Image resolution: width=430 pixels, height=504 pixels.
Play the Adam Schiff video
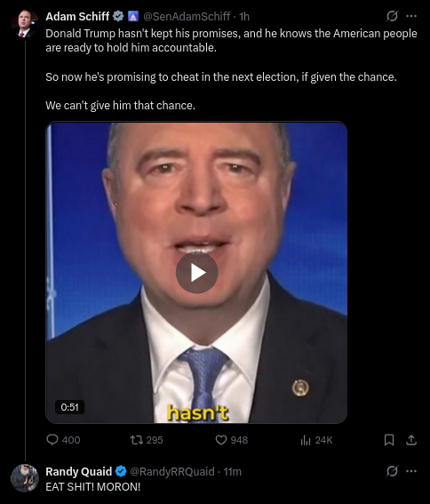[x=196, y=273]
